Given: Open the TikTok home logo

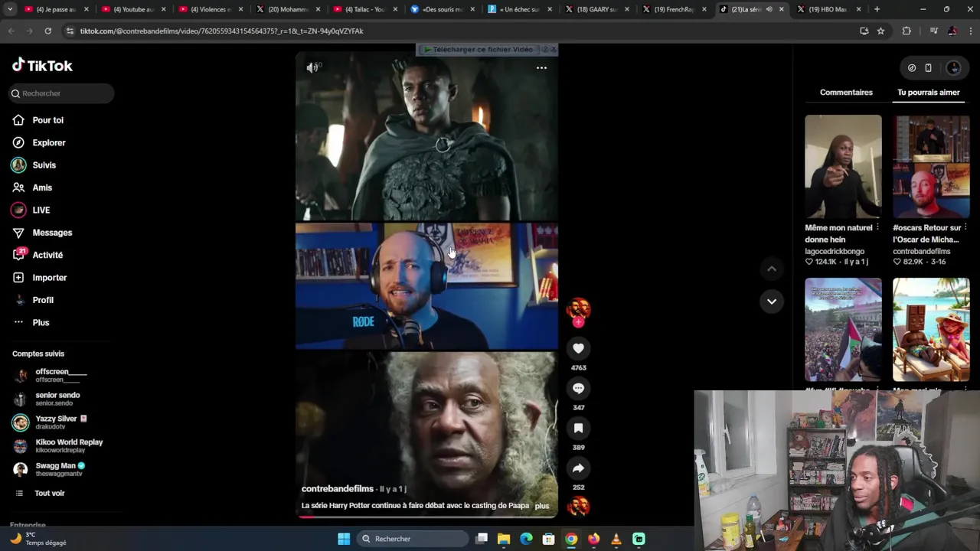Looking at the screenshot, I should 42,66.
